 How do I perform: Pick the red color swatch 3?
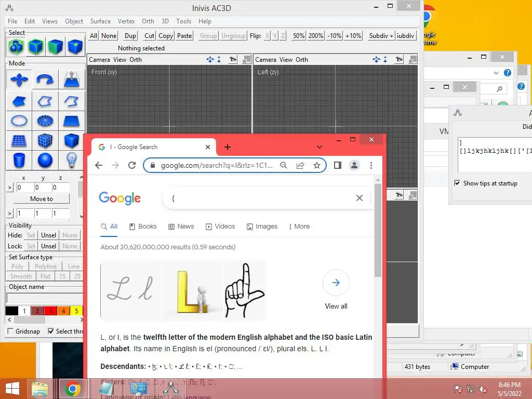[x=50, y=311]
